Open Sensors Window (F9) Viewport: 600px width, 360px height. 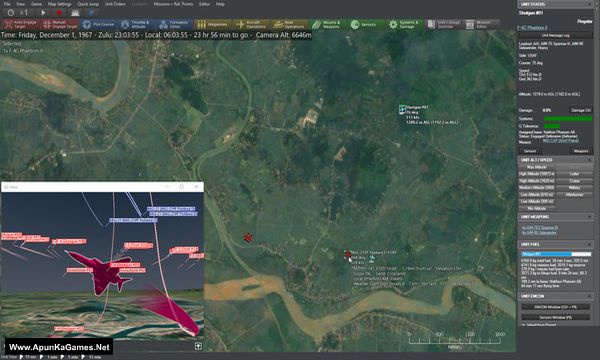click(555, 317)
